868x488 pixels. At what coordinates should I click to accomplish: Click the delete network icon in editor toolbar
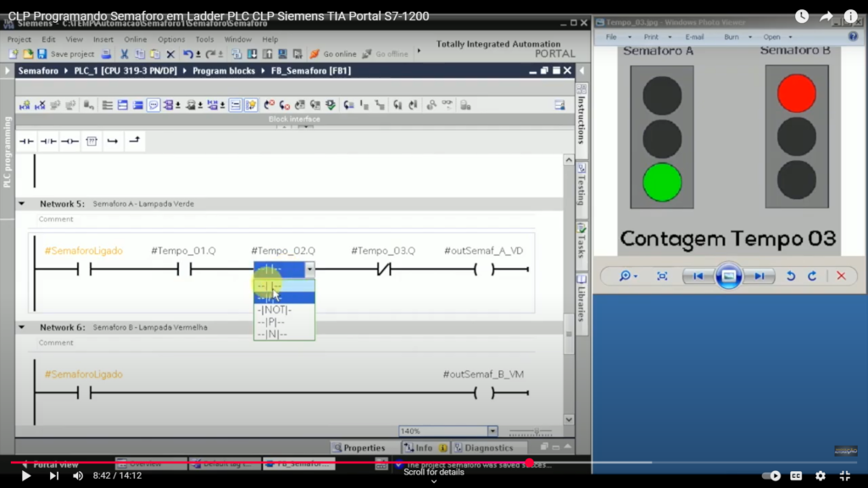click(40, 105)
